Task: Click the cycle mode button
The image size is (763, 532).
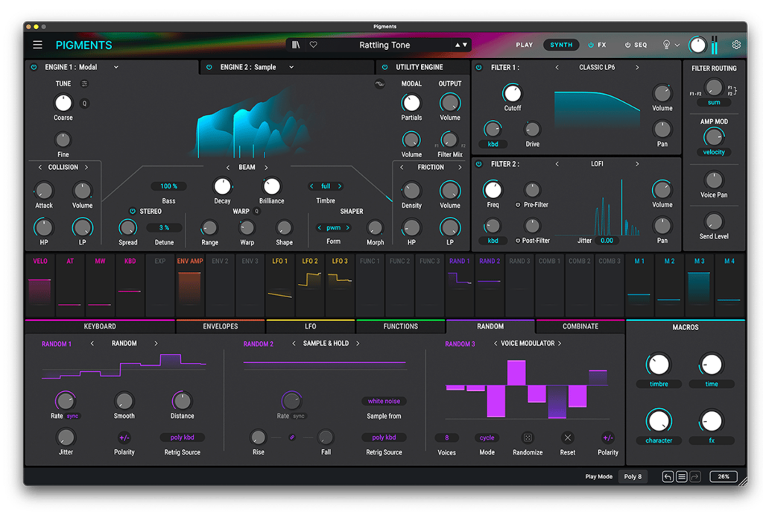Action: coord(487,437)
